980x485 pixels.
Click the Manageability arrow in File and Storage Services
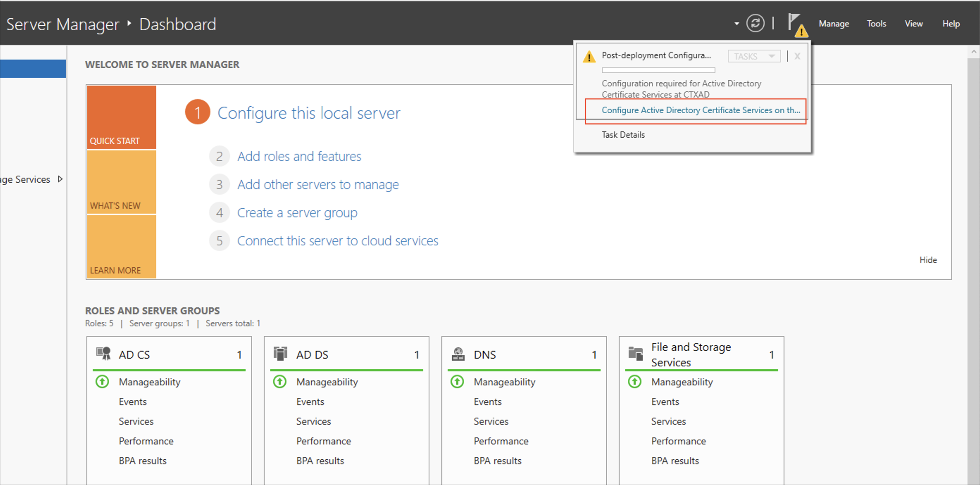(x=634, y=382)
